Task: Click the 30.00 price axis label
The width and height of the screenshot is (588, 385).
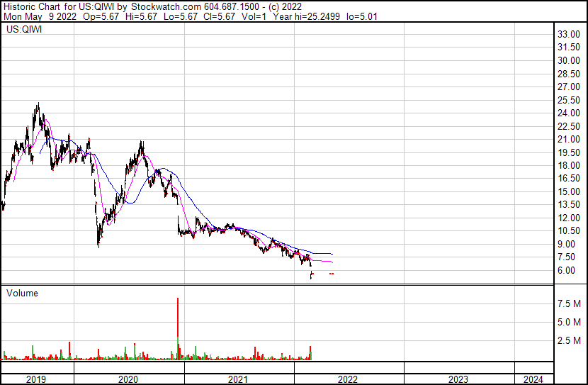Action: pos(569,60)
